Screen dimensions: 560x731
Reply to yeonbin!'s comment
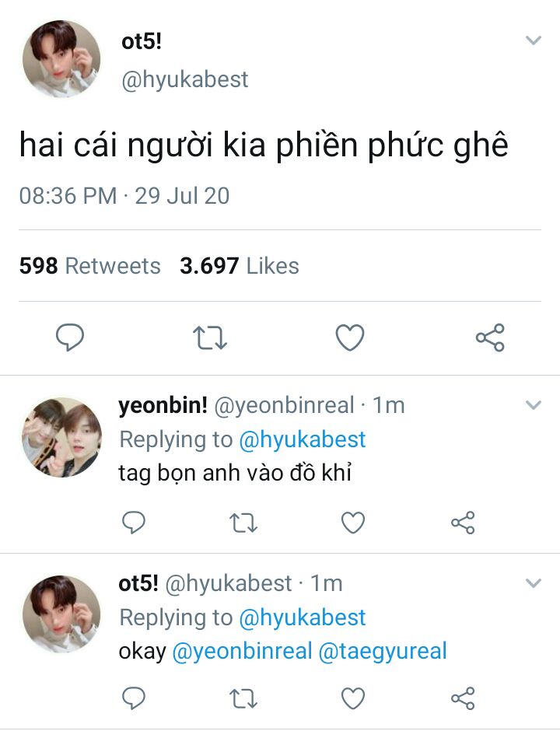tap(134, 523)
